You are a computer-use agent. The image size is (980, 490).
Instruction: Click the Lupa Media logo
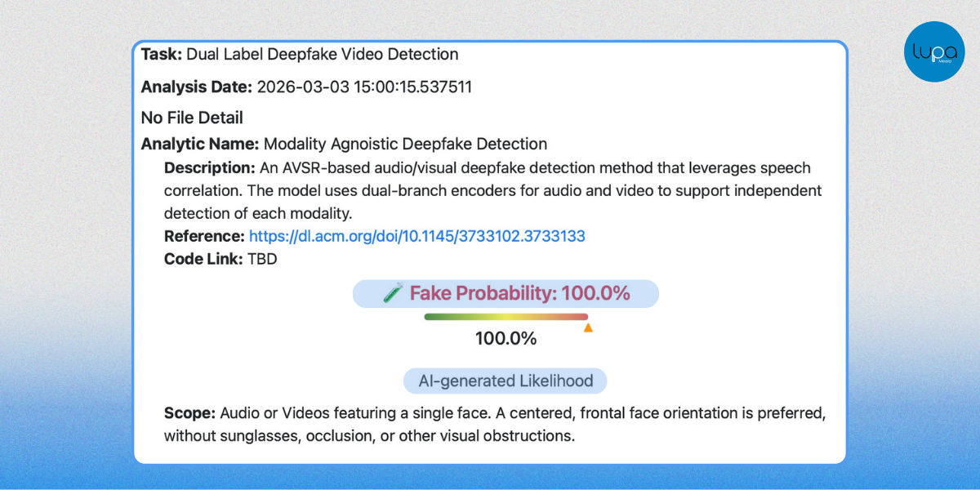pos(934,52)
